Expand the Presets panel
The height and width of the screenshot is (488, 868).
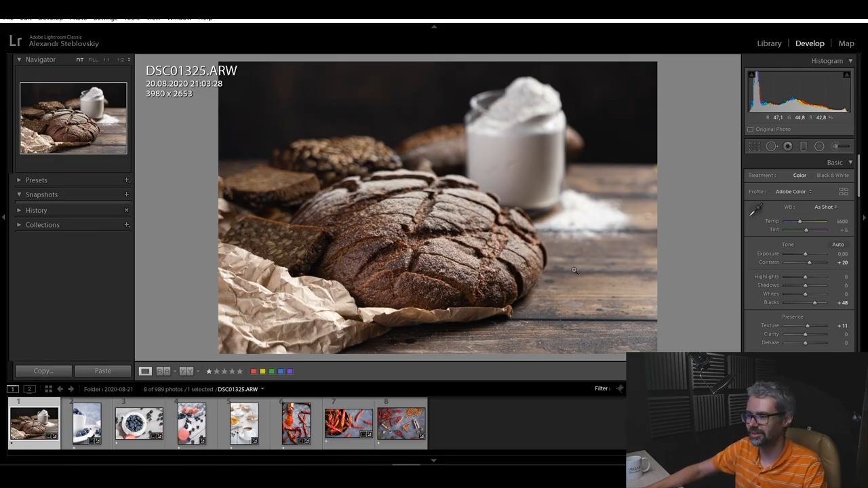click(x=19, y=180)
